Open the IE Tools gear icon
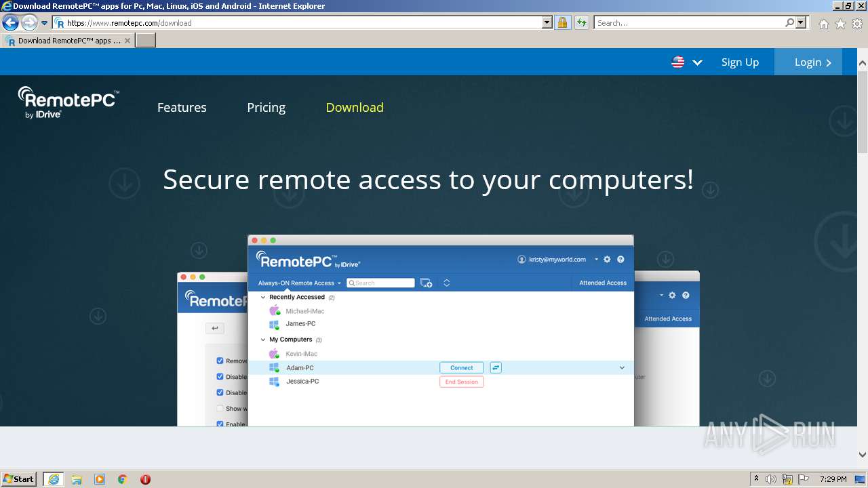This screenshot has width=868, height=488. [x=857, y=24]
